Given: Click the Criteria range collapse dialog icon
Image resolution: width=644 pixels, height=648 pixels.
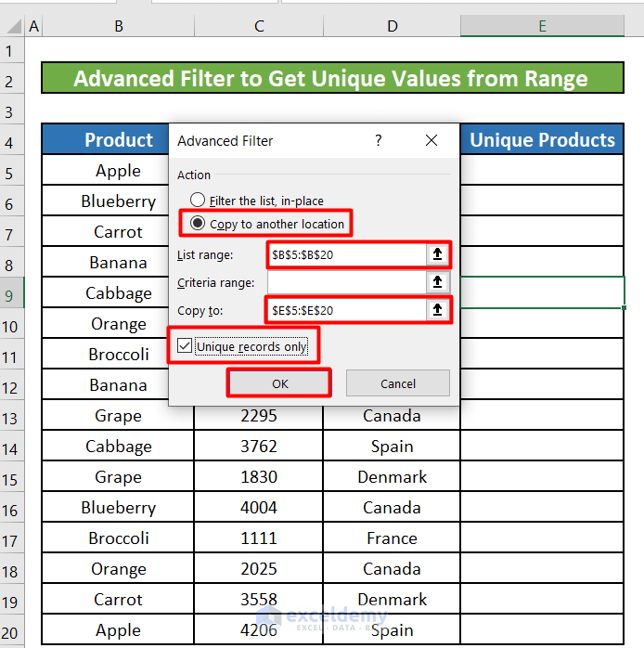Looking at the screenshot, I should coord(437,282).
